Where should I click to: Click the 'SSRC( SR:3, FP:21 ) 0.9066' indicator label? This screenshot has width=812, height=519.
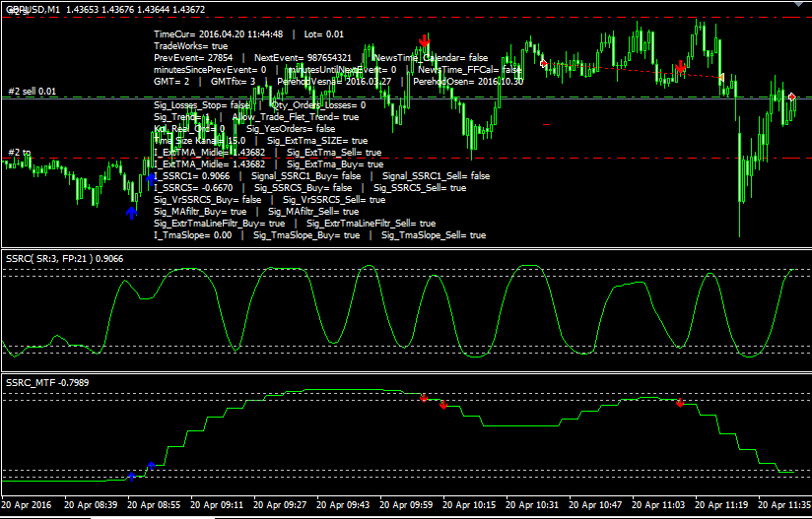tap(65, 259)
